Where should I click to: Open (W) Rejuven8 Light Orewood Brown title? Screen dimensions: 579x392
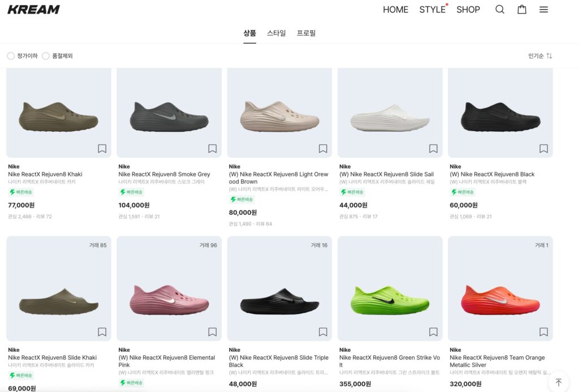[278, 178]
